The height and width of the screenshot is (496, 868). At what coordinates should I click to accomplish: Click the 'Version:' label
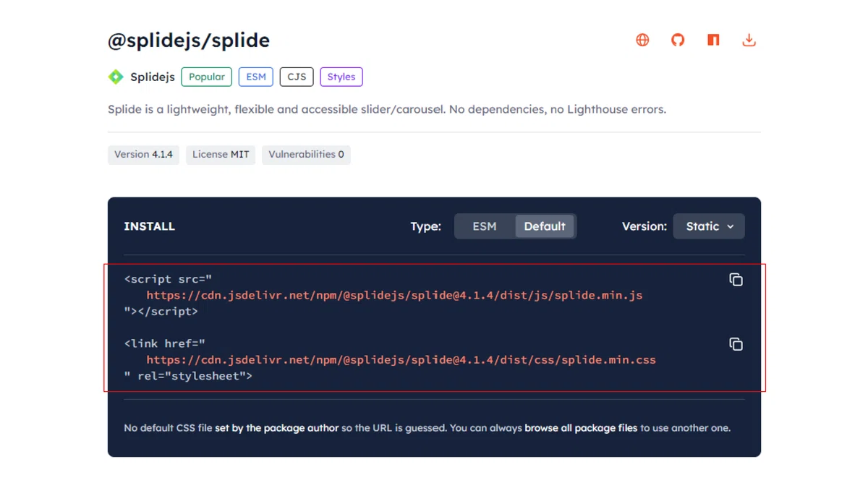[x=644, y=226]
